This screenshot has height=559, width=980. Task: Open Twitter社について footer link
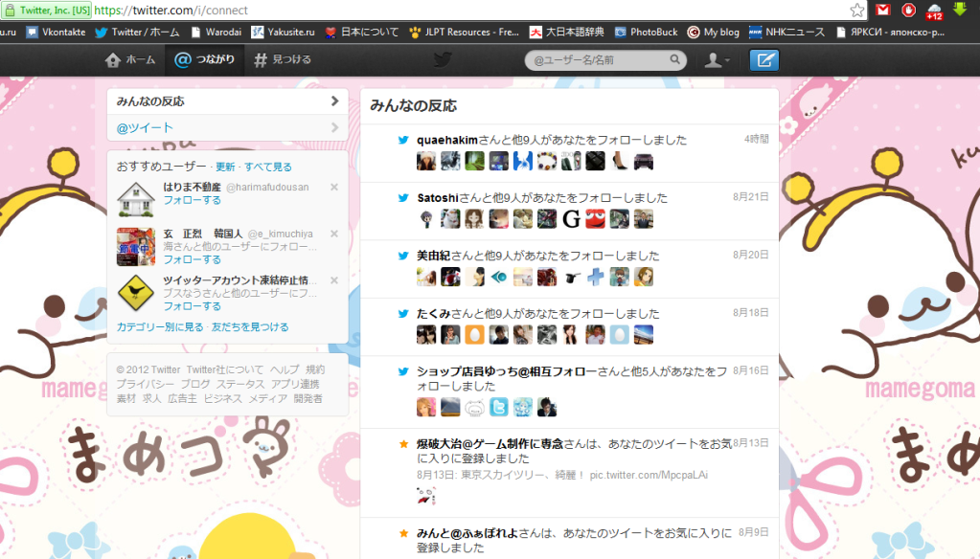click(x=225, y=369)
